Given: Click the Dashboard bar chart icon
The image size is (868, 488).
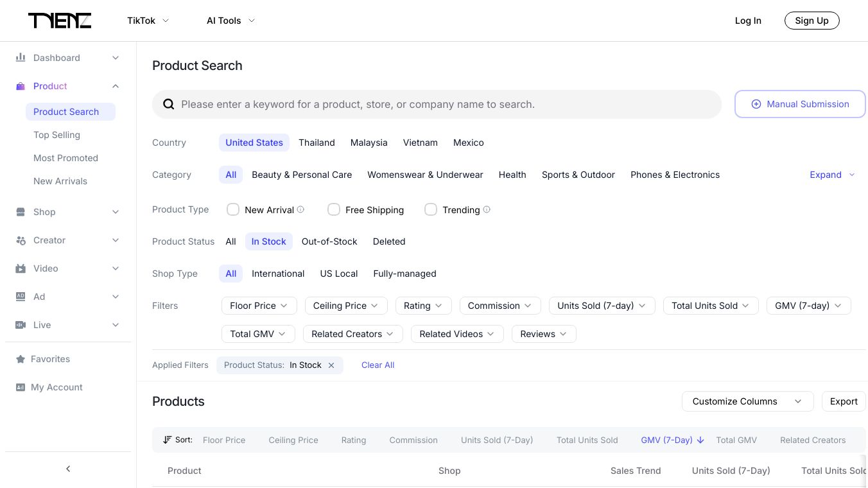Looking at the screenshot, I should coord(21,58).
